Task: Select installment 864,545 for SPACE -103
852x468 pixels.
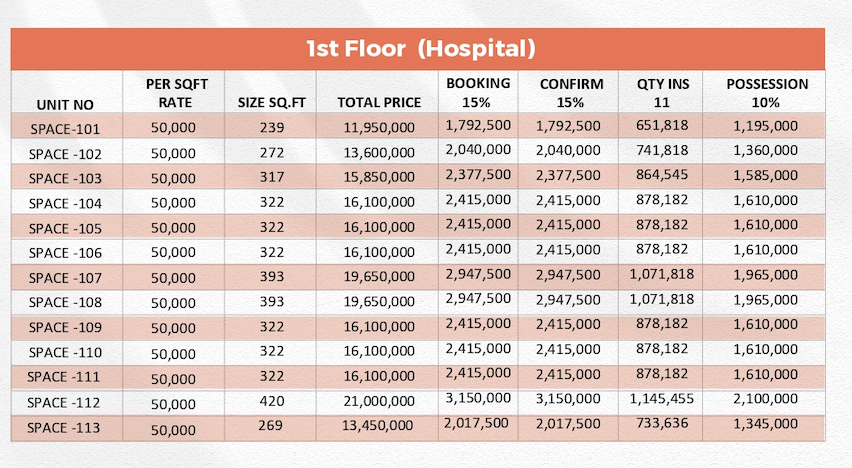Action: pyautogui.click(x=662, y=175)
